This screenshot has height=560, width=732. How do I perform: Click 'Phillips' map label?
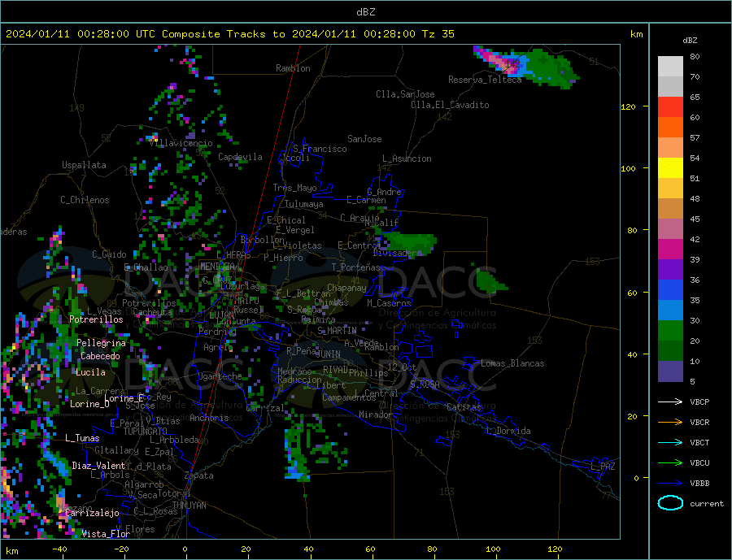pos(368,373)
